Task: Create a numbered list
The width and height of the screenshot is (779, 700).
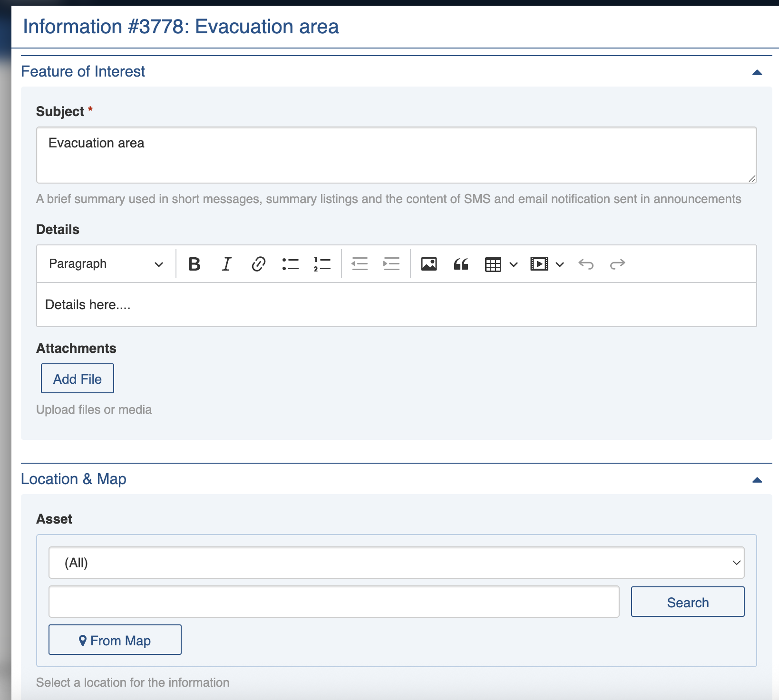Action: (x=322, y=264)
